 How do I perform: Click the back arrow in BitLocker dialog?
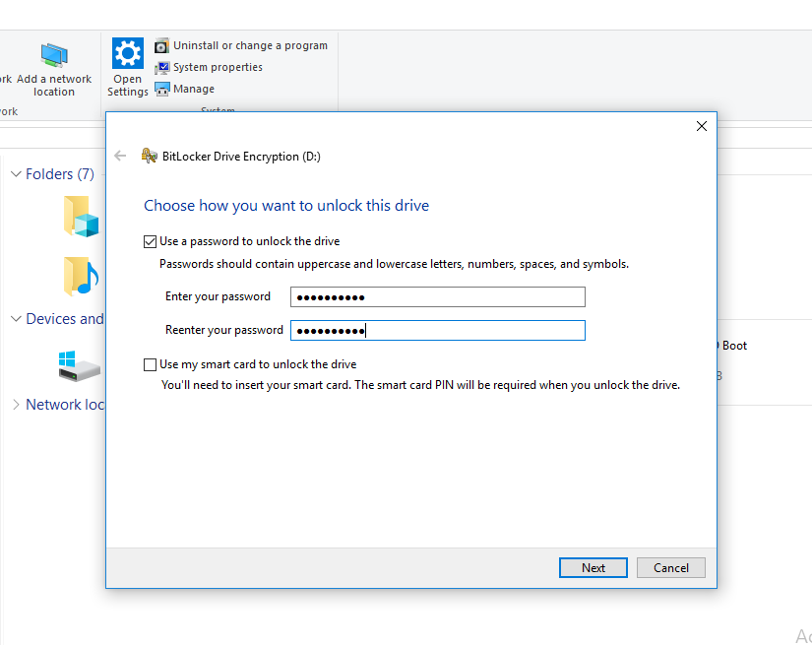(120, 156)
